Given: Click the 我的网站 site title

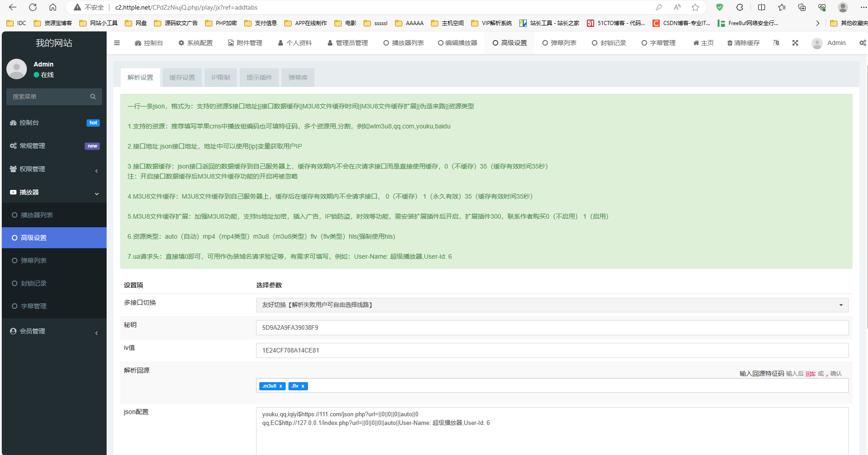Looking at the screenshot, I should 54,43.
